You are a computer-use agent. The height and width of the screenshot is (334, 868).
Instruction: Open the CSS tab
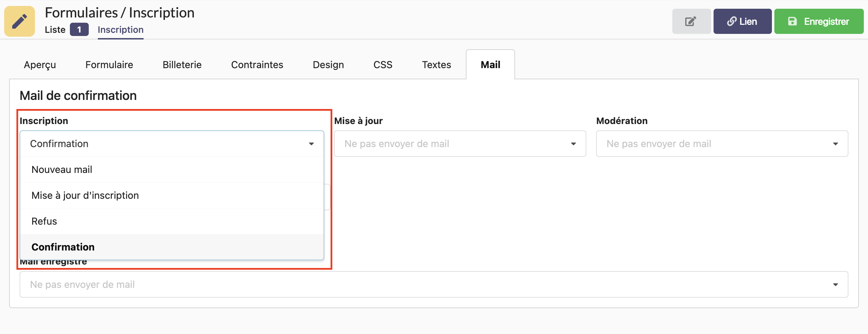pyautogui.click(x=383, y=65)
